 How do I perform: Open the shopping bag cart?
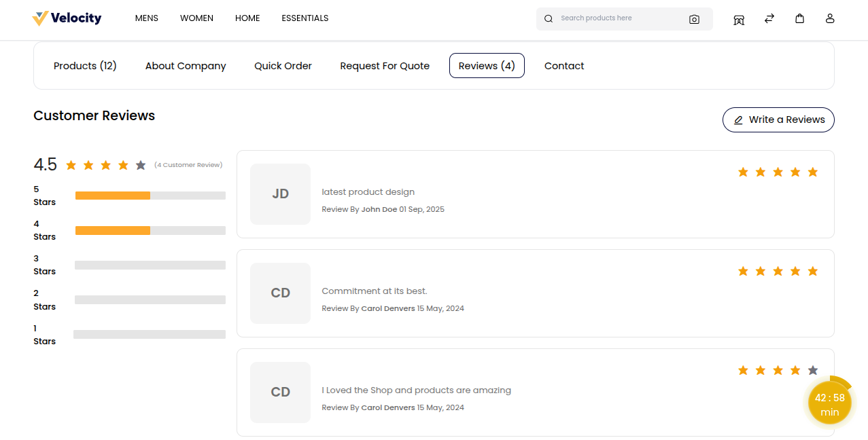coord(800,18)
